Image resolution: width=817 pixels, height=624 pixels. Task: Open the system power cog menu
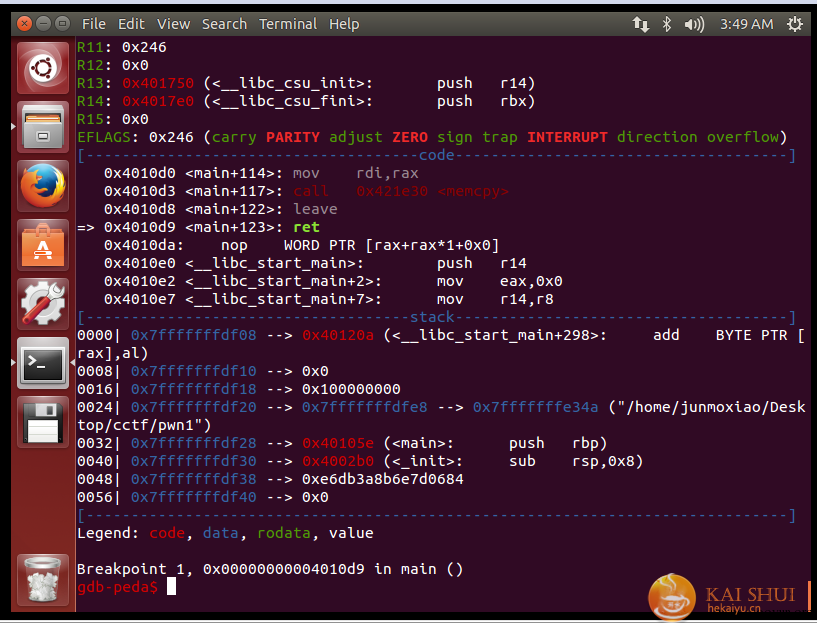[x=795, y=24]
